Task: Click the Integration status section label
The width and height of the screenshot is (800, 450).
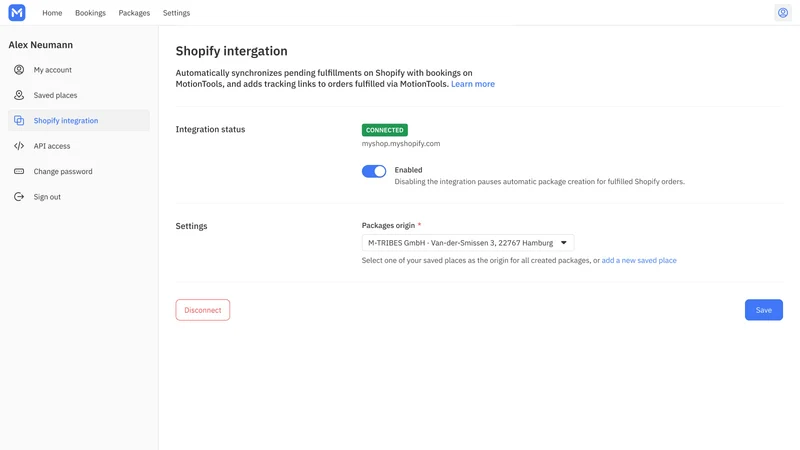Action: coord(210,130)
